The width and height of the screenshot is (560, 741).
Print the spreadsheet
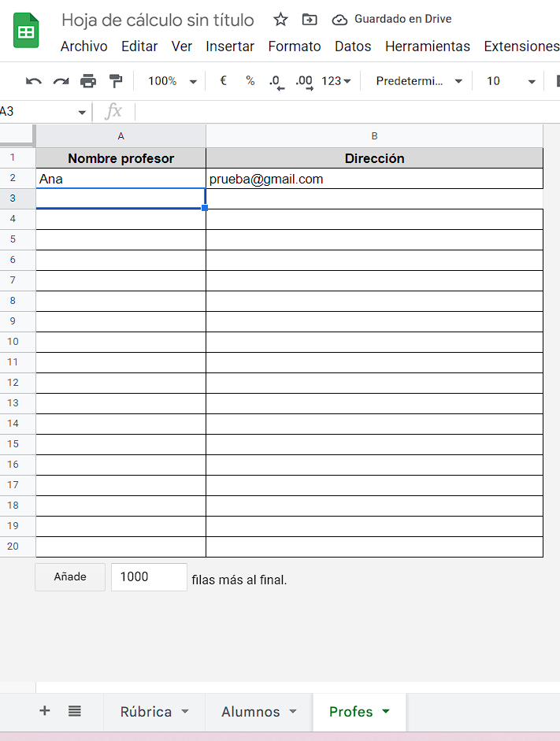[x=88, y=81]
